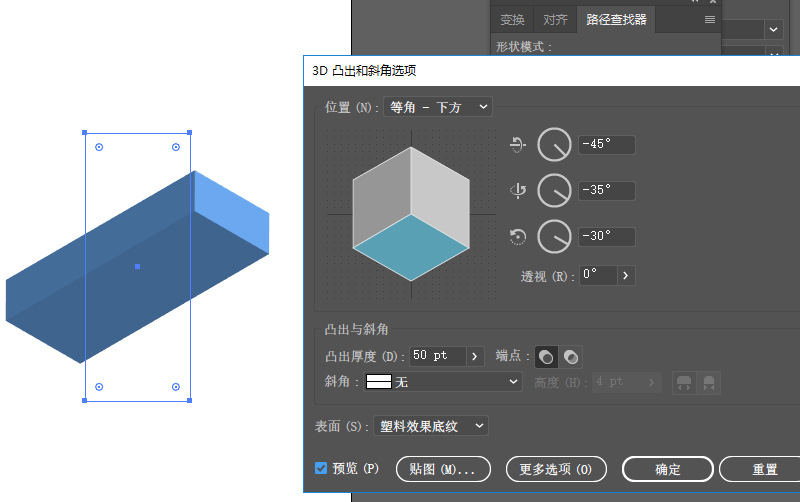Click the Y-axis rotation angle dial
Viewport: 800px width, 502px height.
pyautogui.click(x=554, y=190)
